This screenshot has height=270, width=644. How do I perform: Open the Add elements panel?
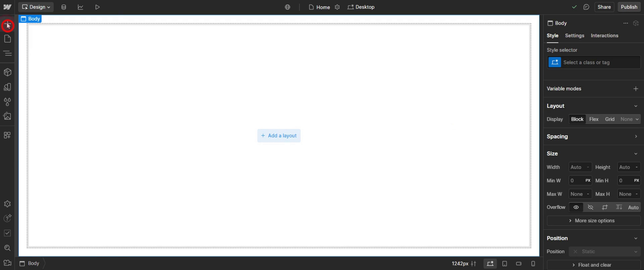(7, 25)
